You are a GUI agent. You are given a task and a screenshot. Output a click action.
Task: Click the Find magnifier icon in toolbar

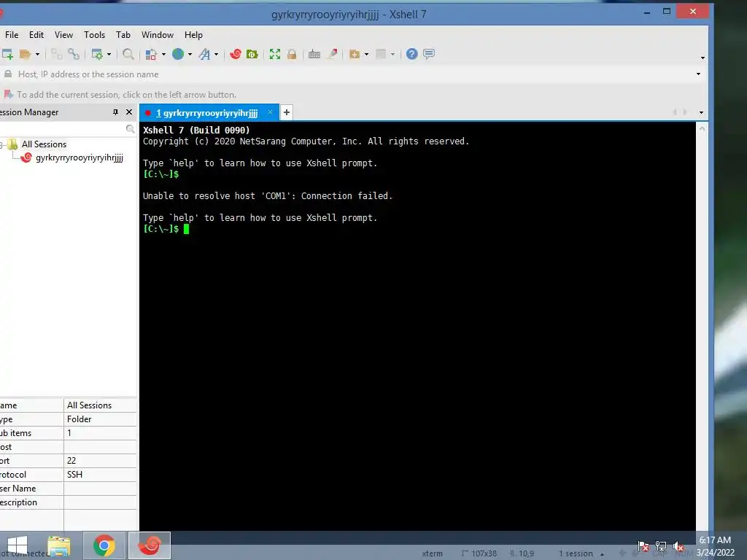128,54
